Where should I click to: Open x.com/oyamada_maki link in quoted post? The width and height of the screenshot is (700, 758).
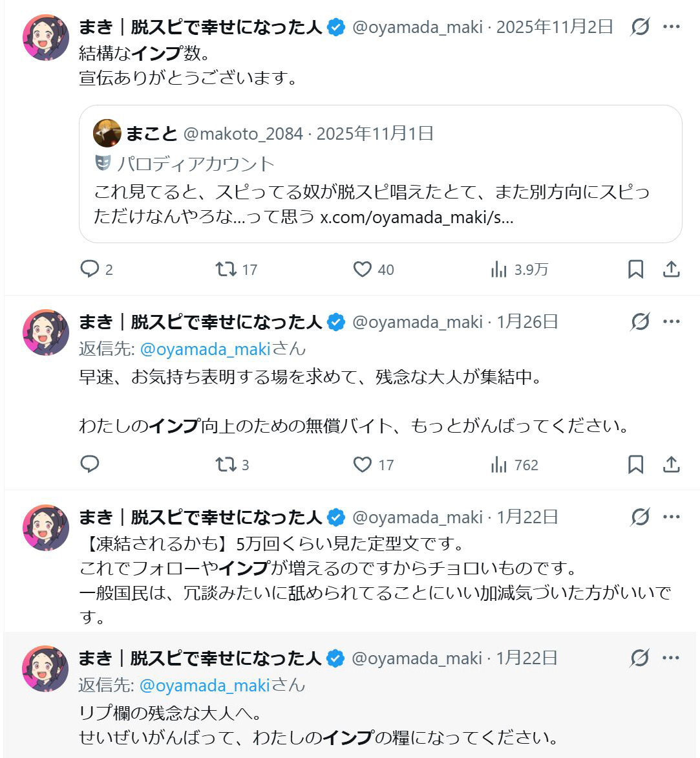coord(417,217)
